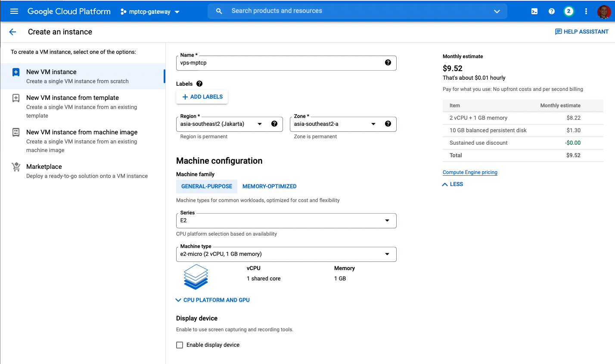This screenshot has height=364, width=615.
Task: Click the Sustained use discount row
Action: coord(523,143)
